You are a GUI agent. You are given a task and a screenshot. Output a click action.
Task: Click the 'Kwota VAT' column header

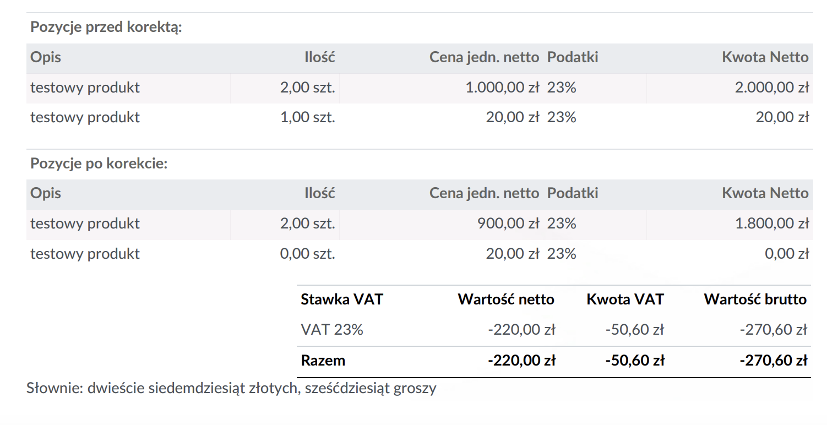[x=625, y=300]
